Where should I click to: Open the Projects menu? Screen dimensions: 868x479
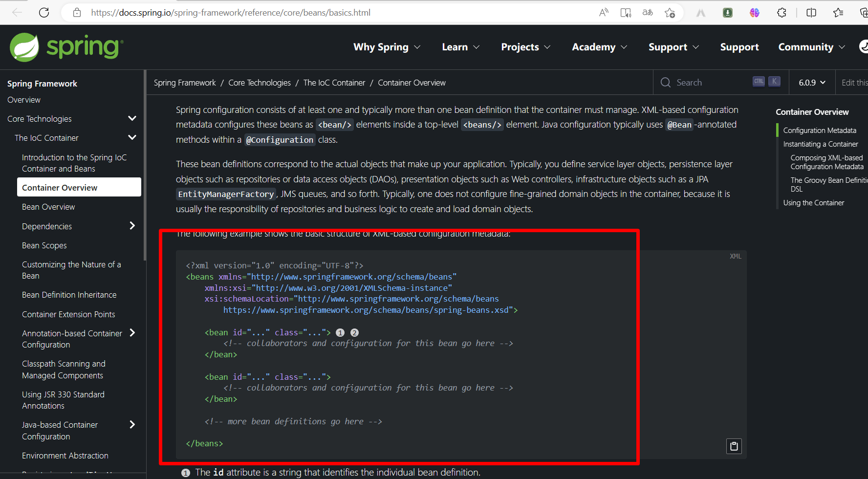click(525, 47)
